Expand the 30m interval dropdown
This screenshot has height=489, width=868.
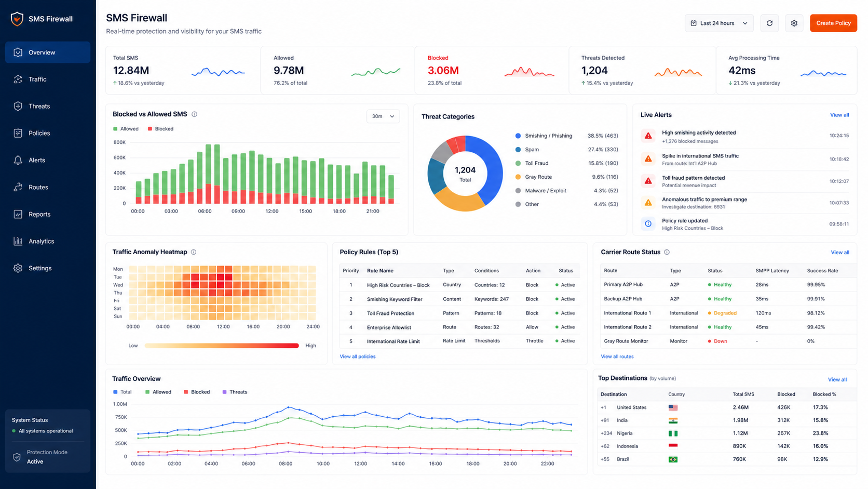(383, 116)
